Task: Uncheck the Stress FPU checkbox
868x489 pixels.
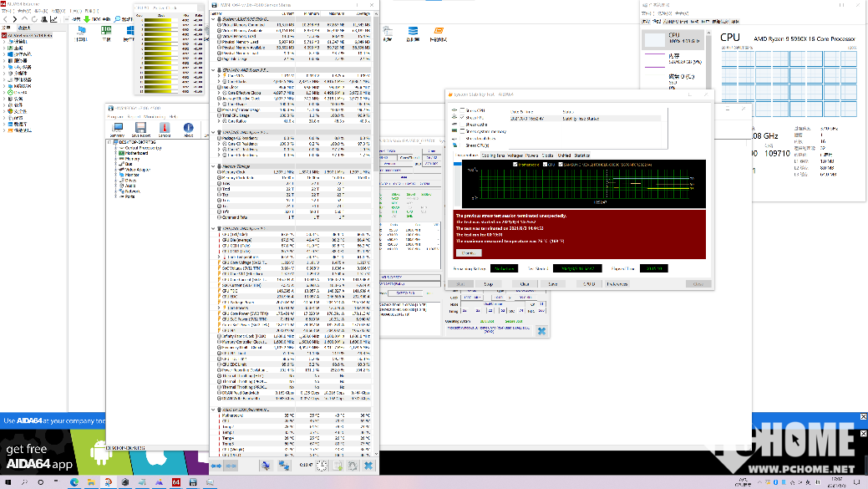Action: 462,117
